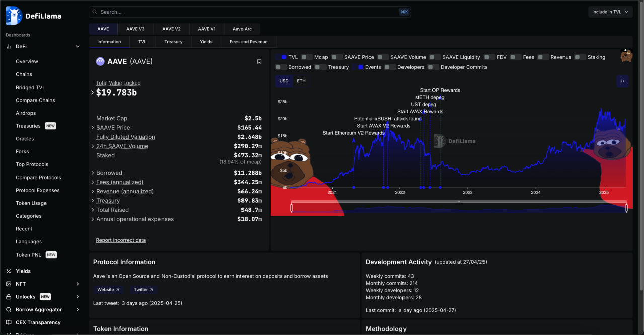Switch to the AAVE V1 tab
The height and width of the screenshot is (335, 644).
coord(207,29)
